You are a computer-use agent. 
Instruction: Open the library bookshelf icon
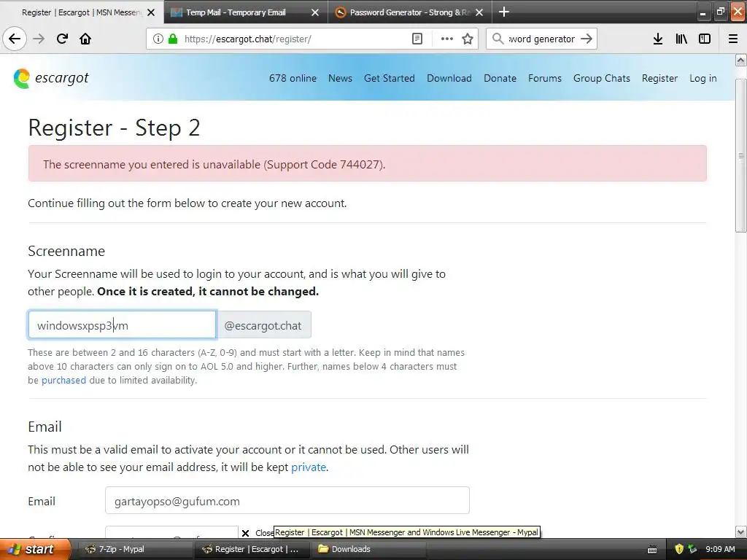681,39
